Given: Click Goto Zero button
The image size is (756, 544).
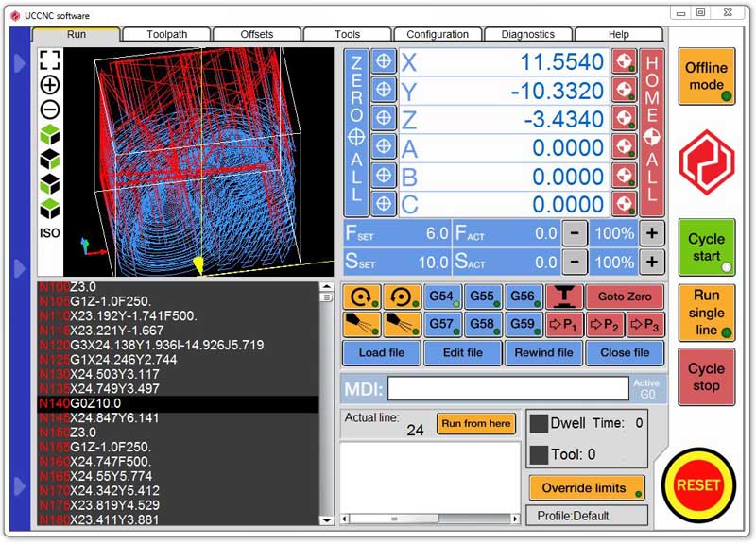Looking at the screenshot, I should (x=625, y=297).
